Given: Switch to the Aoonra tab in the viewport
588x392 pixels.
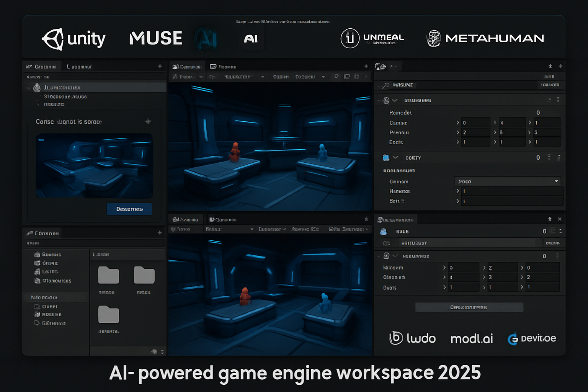Looking at the screenshot, I should [224, 66].
